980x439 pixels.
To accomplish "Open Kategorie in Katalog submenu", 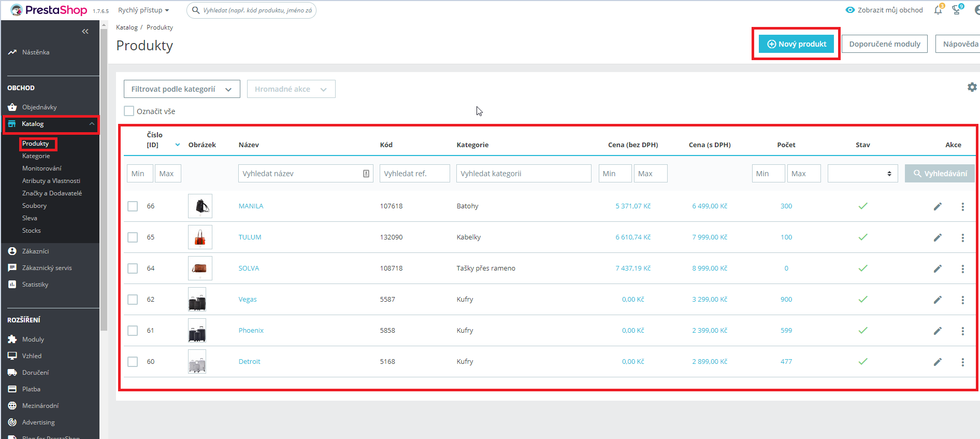I will (36, 156).
